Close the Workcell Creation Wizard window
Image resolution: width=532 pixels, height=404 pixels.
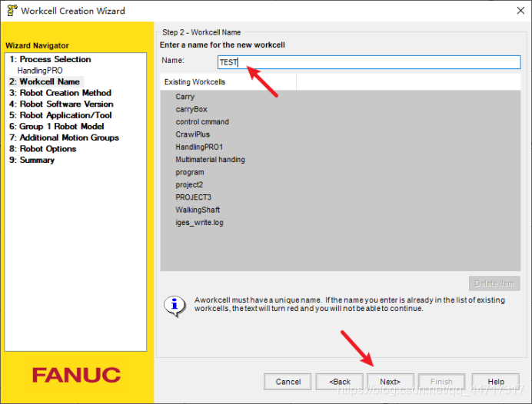pos(520,11)
